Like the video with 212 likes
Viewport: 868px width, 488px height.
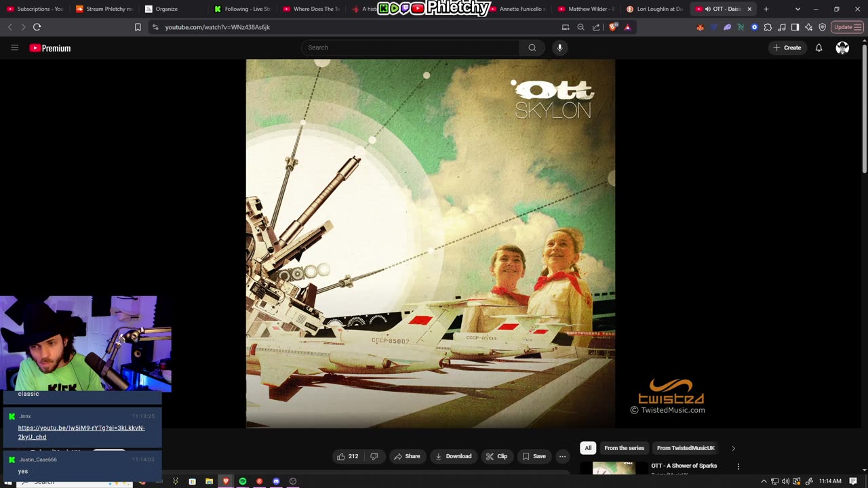pyautogui.click(x=348, y=456)
